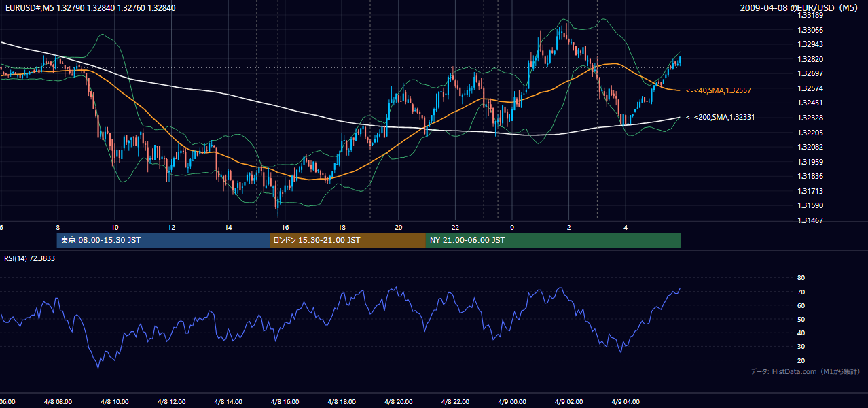Click hour tick 20 under the price chart
Image resolution: width=868 pixels, height=408 pixels.
tap(399, 228)
